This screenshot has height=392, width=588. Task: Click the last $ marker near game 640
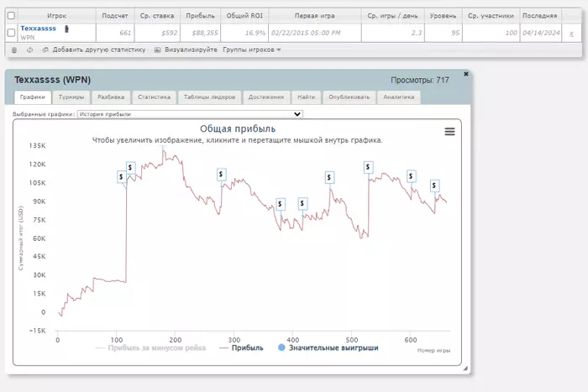click(x=434, y=186)
